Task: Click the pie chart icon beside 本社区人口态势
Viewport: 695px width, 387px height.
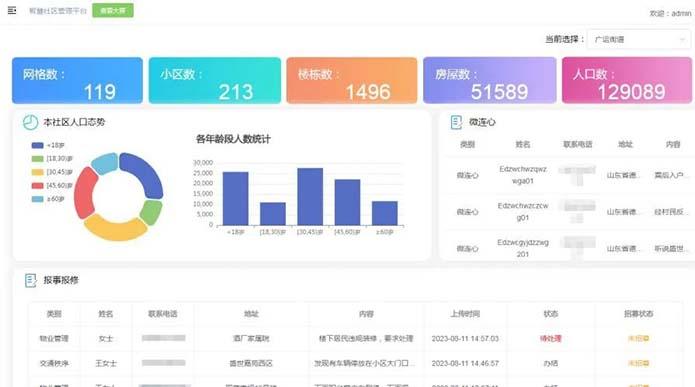Action: click(x=30, y=122)
